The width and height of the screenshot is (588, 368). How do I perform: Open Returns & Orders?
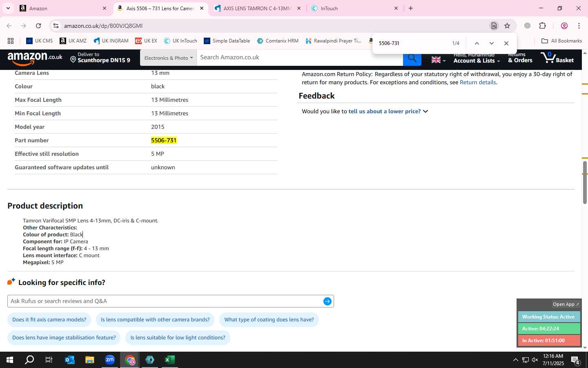(x=520, y=58)
